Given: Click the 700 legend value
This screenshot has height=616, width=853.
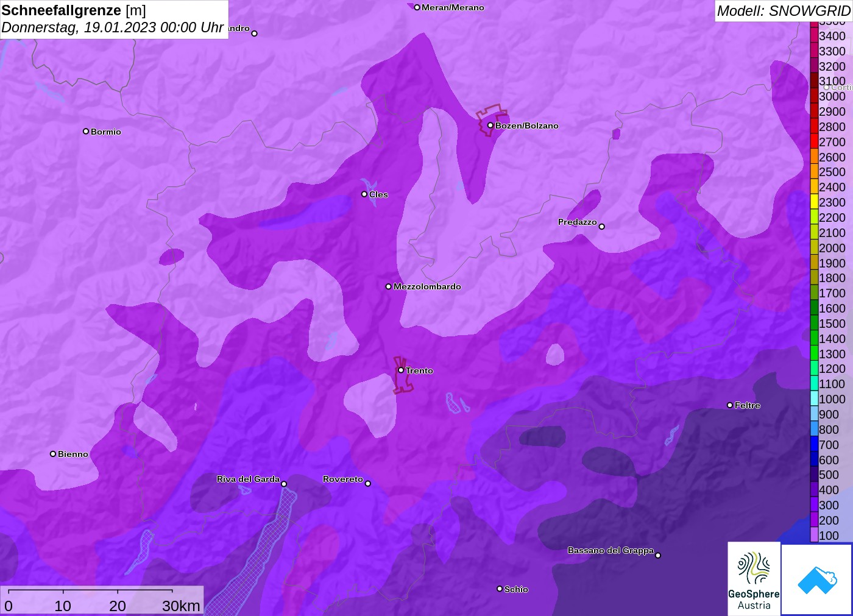Looking at the screenshot, I should (x=829, y=445).
